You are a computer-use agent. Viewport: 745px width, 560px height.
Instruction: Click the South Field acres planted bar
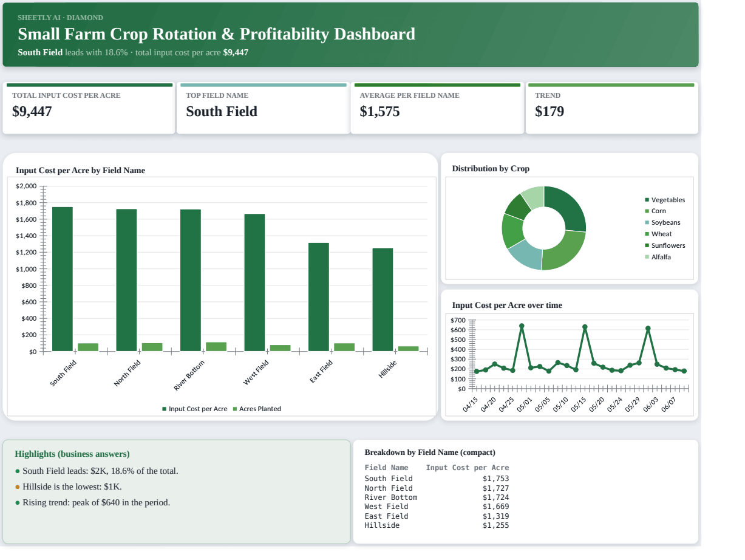point(88,347)
